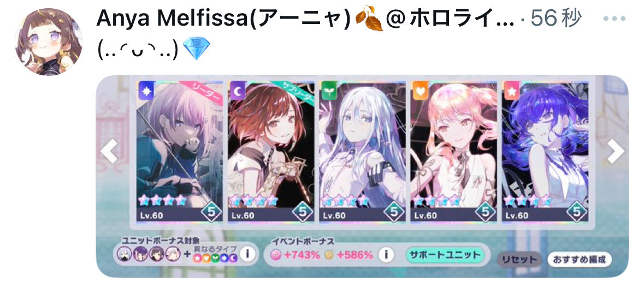Select the sub-leader card with red-haired character
644x282 pixels.
click(271, 151)
